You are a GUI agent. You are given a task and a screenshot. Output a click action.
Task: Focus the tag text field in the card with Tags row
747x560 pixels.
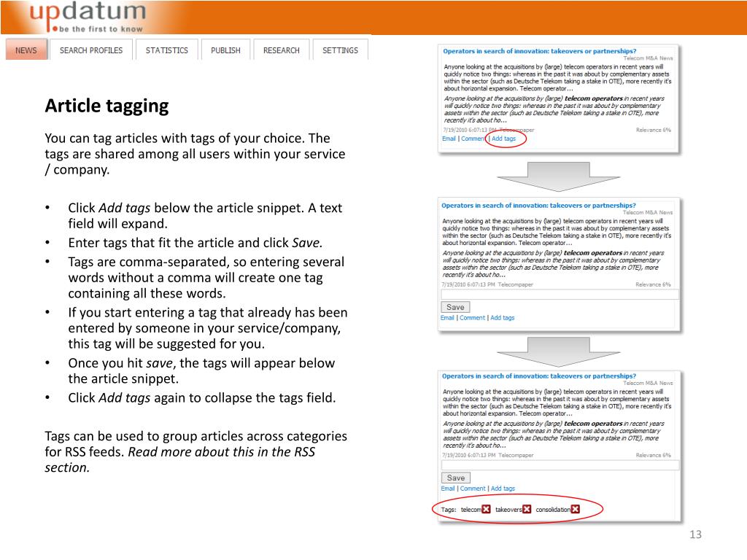click(x=560, y=464)
